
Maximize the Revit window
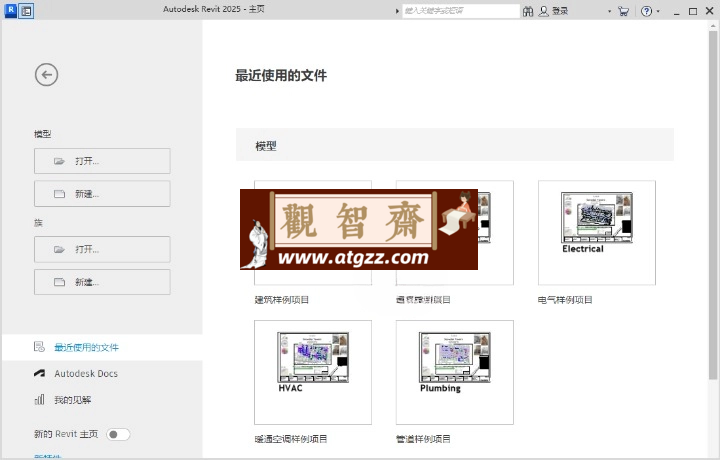click(x=693, y=11)
